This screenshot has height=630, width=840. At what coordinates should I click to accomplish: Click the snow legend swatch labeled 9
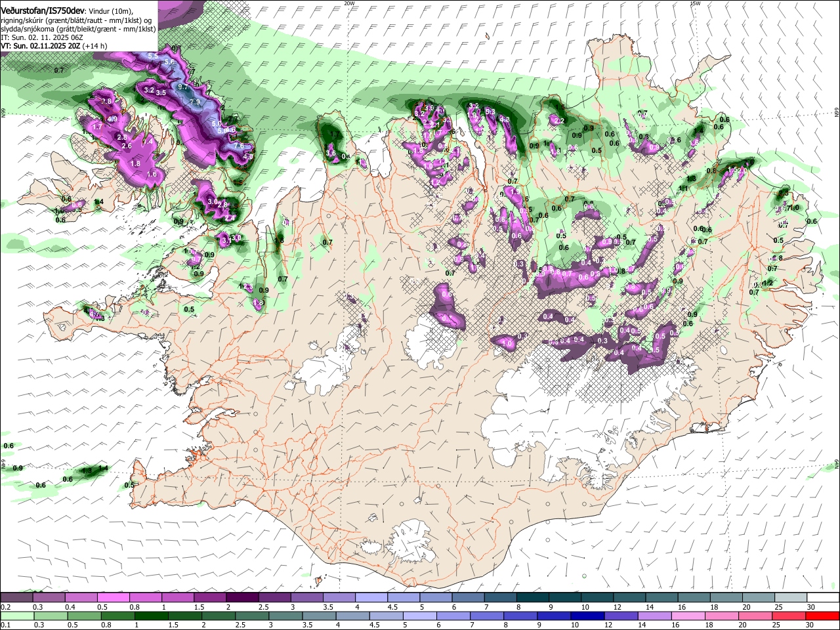[x=565, y=598]
